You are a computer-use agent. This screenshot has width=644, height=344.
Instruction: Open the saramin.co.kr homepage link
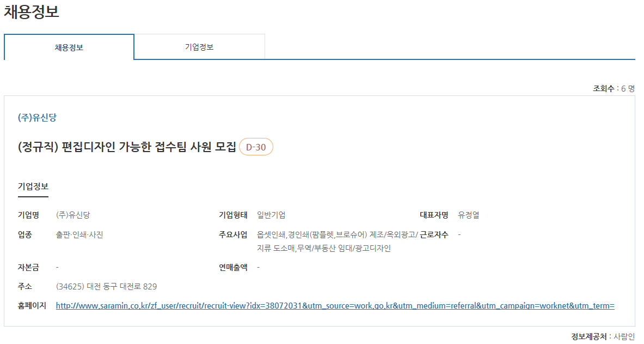pyautogui.click(x=335, y=306)
